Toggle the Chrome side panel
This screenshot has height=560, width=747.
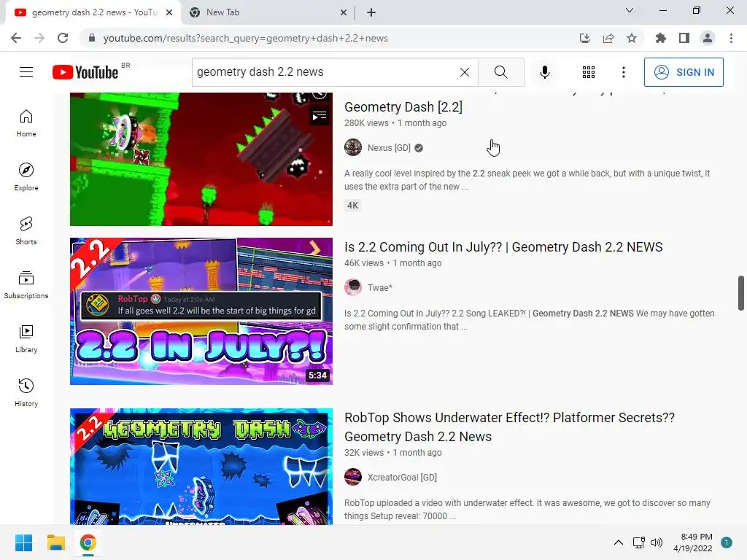coord(684,38)
